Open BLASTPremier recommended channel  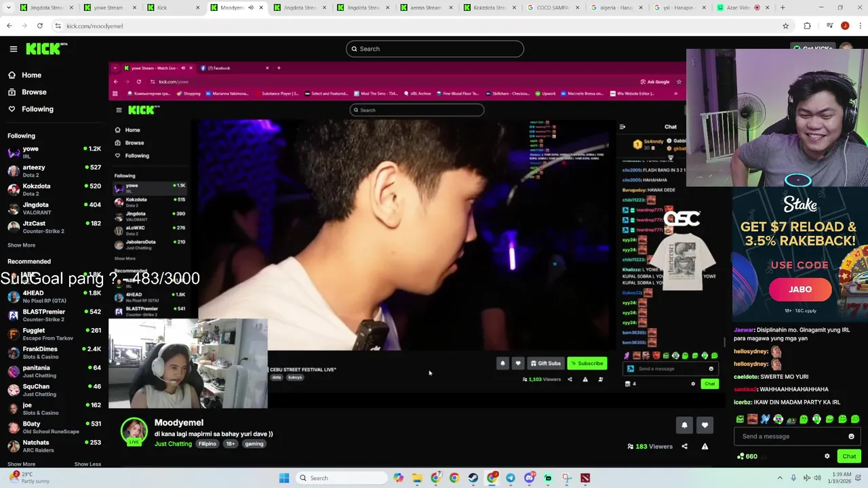pos(54,315)
